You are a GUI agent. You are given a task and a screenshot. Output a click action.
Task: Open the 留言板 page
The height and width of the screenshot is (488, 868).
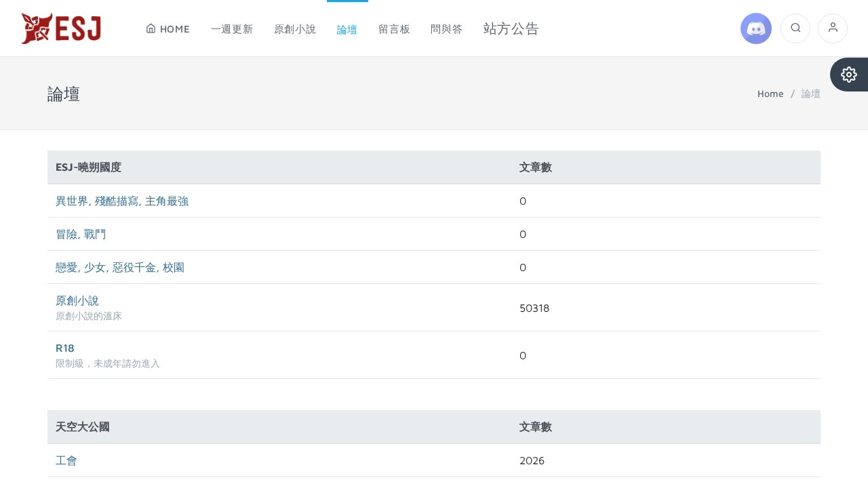coord(394,29)
